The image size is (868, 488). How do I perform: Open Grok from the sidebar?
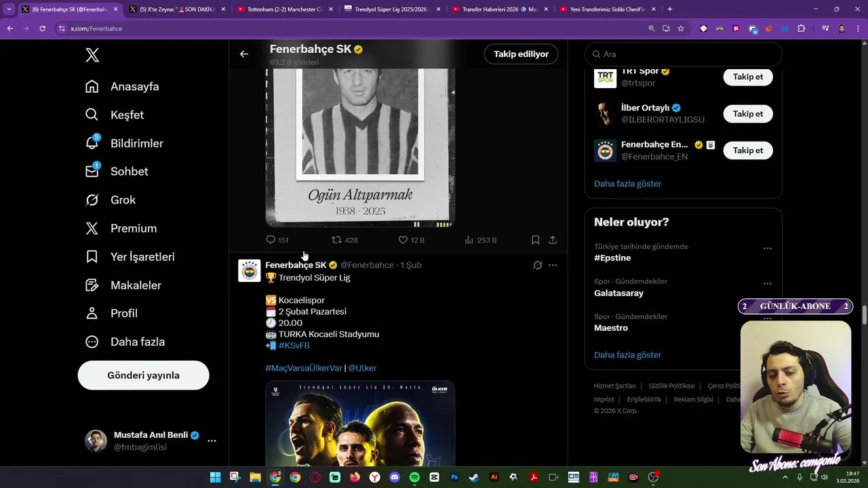coord(111,200)
